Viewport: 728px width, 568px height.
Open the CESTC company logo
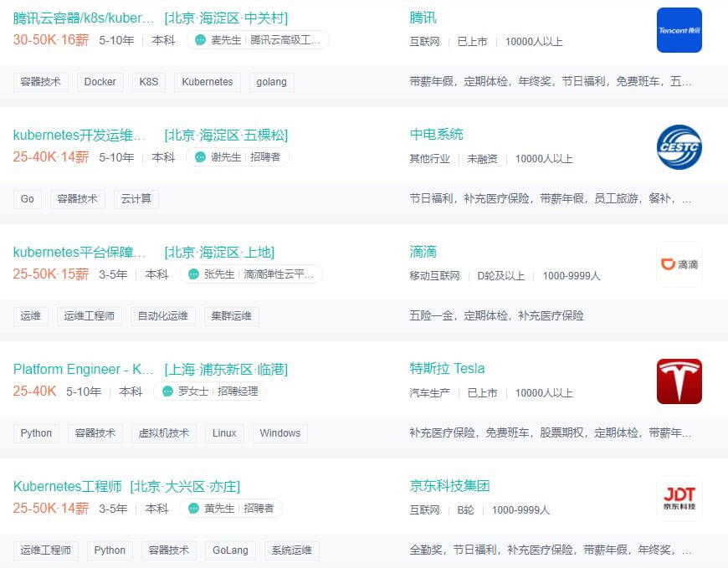tap(679, 147)
